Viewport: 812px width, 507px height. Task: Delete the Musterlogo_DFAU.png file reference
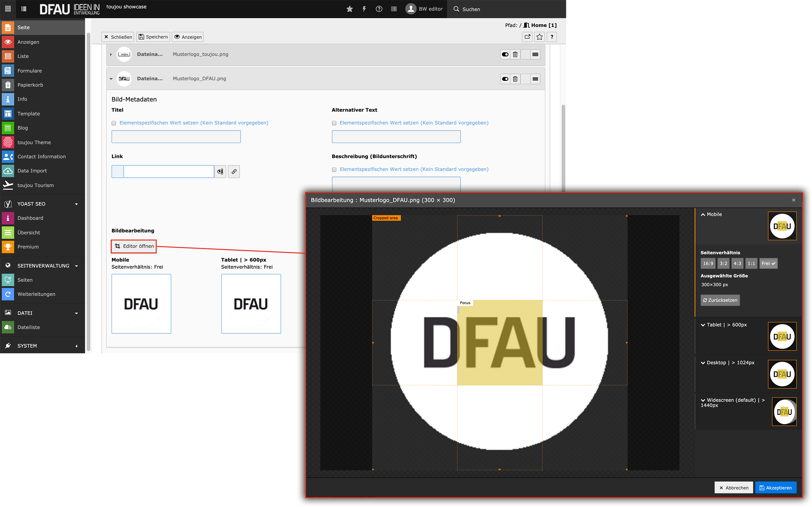(515, 79)
